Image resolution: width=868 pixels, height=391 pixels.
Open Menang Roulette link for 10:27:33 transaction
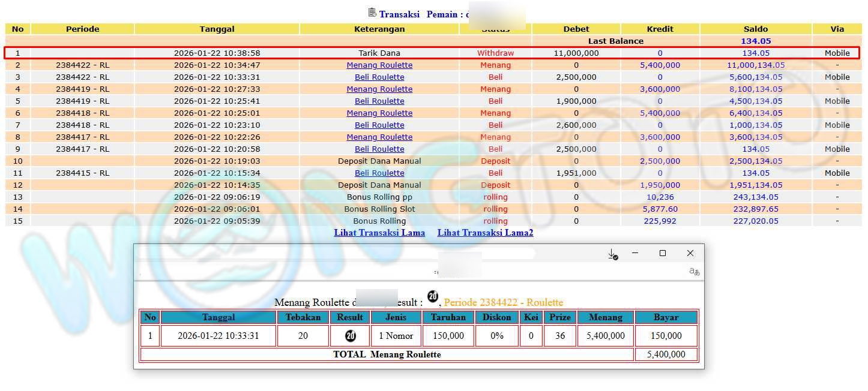tap(379, 89)
